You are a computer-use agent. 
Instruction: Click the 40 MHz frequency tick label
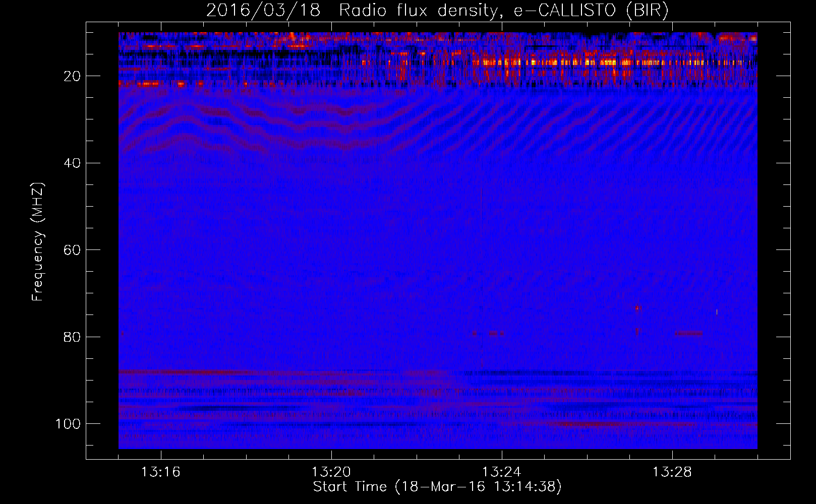coord(72,163)
